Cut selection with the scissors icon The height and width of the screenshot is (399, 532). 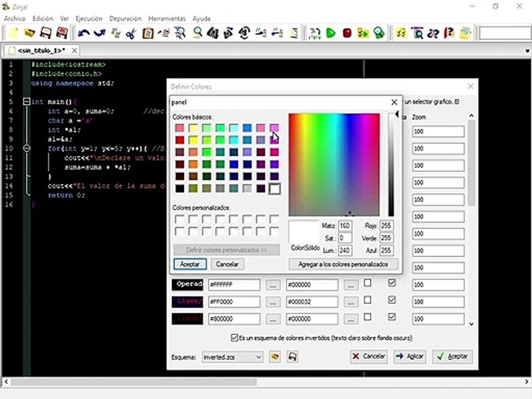[131, 33]
